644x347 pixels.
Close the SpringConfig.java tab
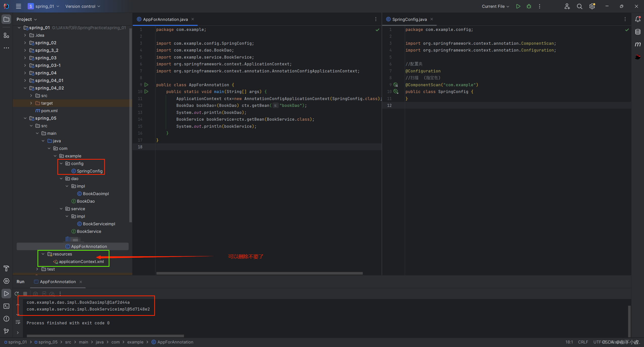(432, 19)
